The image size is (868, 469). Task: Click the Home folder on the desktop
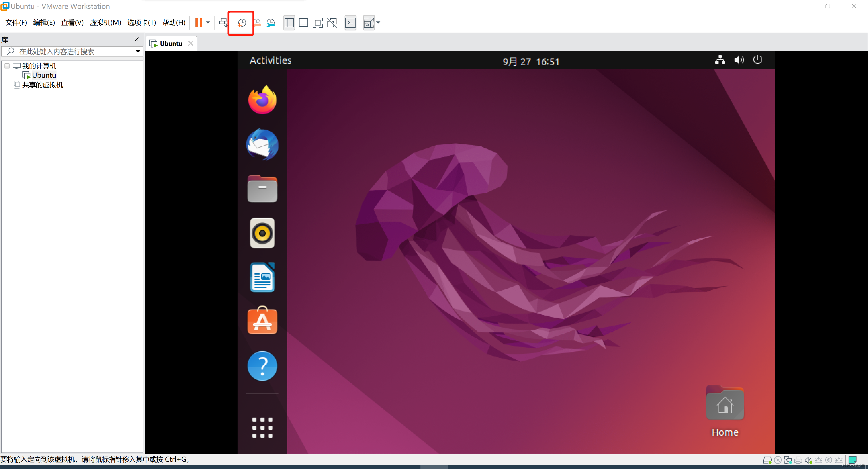725,411
